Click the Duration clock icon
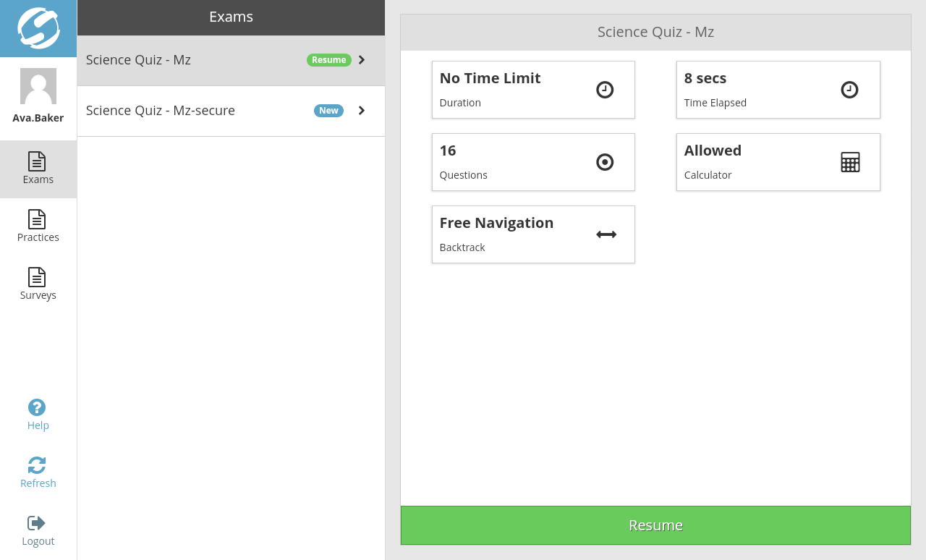The width and height of the screenshot is (926, 560). 605,90
